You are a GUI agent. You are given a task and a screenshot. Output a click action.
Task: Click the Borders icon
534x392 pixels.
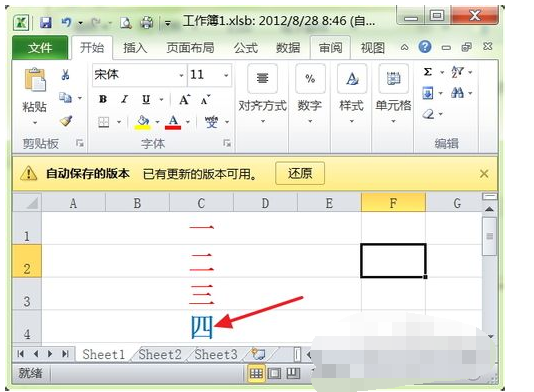point(104,122)
